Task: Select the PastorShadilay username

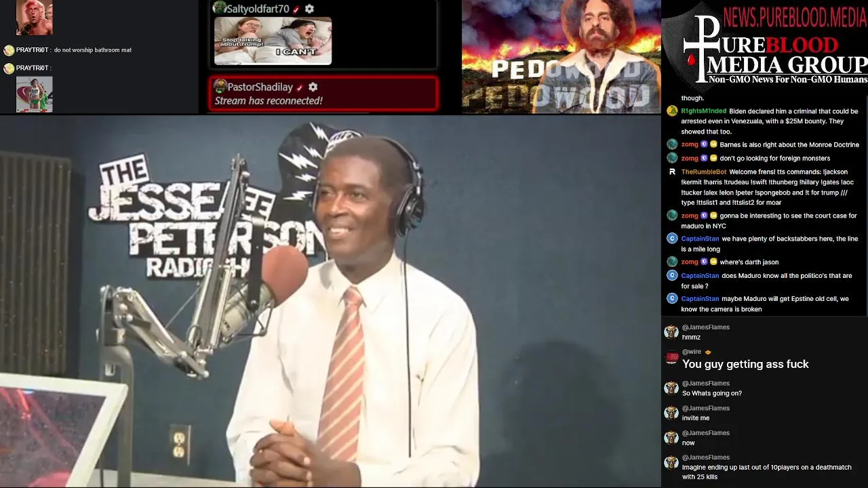Action: coord(260,87)
